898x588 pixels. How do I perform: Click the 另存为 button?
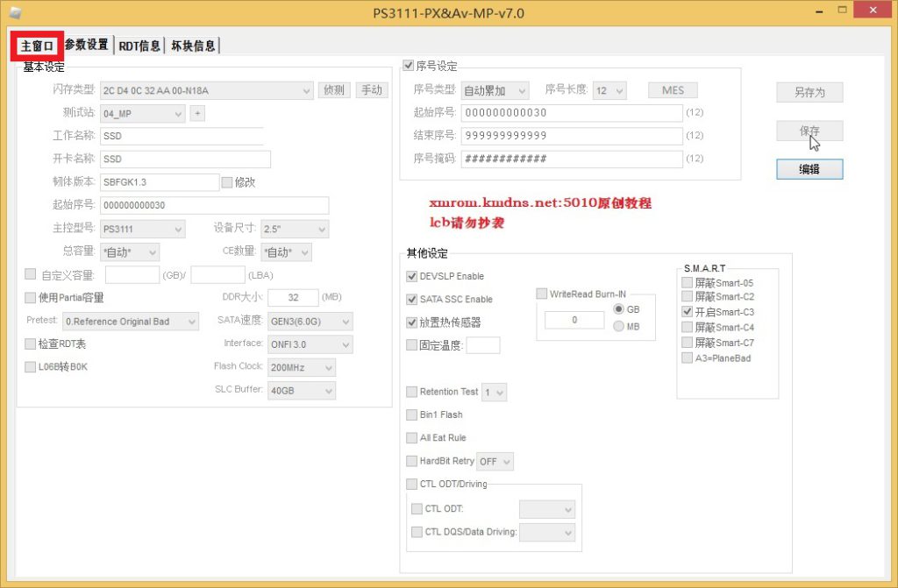pos(809,92)
